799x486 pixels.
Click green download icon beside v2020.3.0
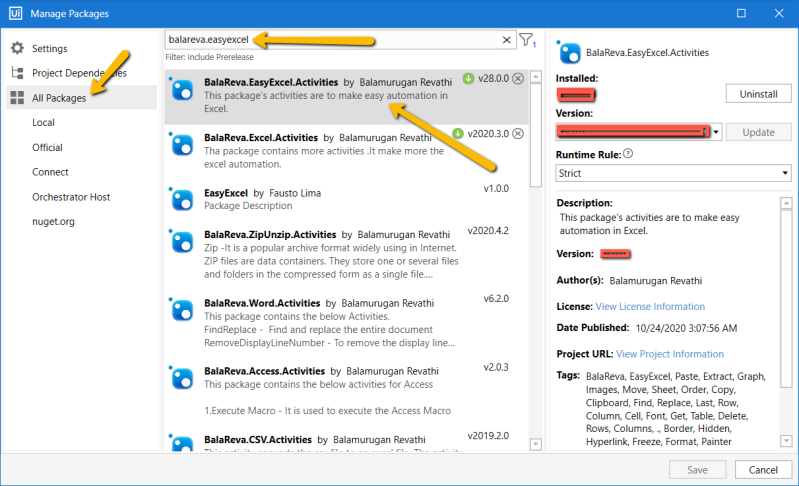(458, 133)
